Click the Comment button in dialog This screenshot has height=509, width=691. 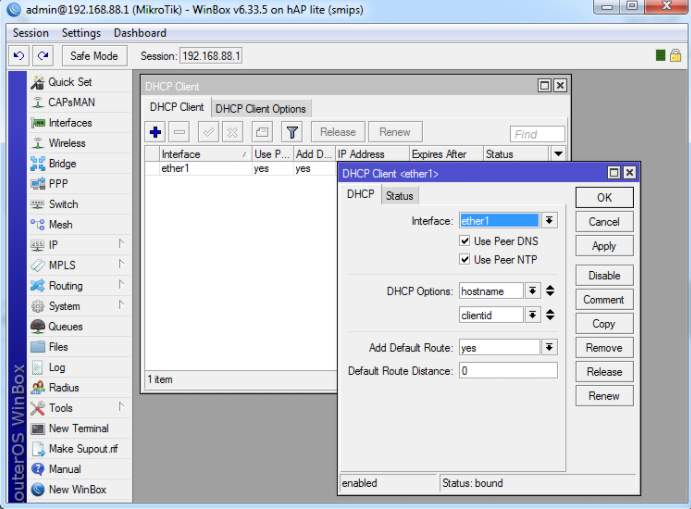click(x=604, y=300)
